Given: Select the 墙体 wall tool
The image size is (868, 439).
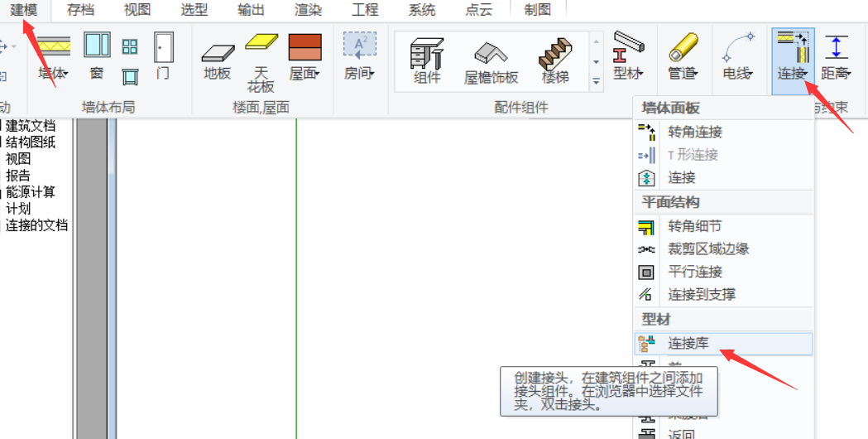Looking at the screenshot, I should coord(54,58).
